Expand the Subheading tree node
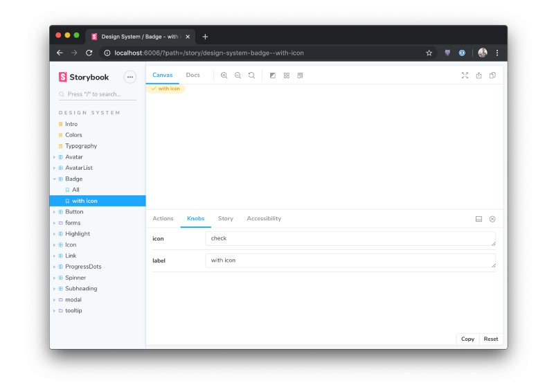This screenshot has width=554, height=392. (55, 289)
